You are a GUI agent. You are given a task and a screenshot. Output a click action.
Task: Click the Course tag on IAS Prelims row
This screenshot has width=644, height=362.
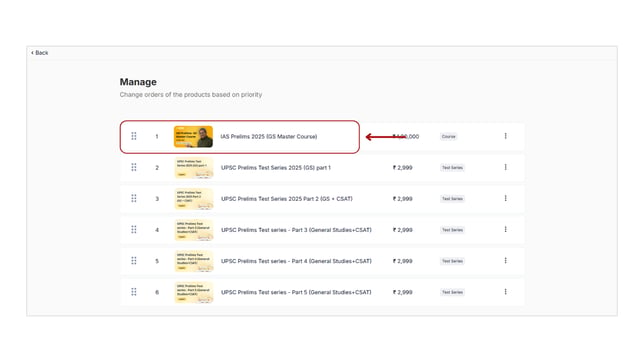[x=448, y=136]
